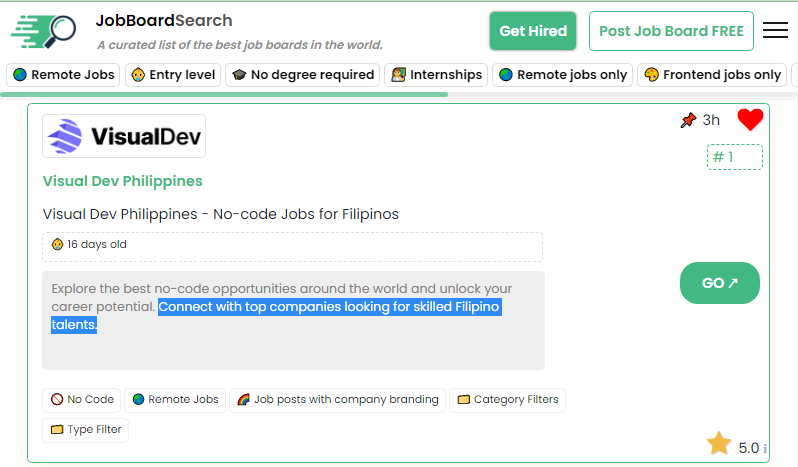Screen dimensions: 798x467
Task: Click the No Code tag
Action: tap(82, 400)
